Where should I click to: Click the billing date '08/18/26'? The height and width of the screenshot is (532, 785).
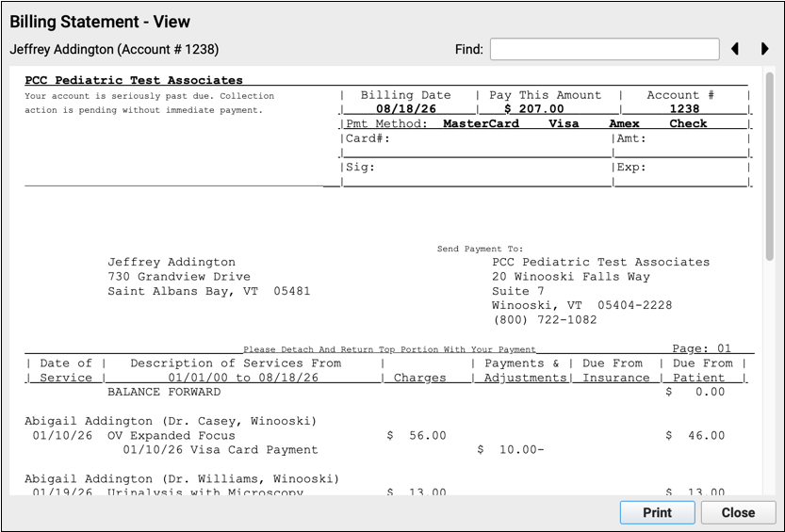406,108
